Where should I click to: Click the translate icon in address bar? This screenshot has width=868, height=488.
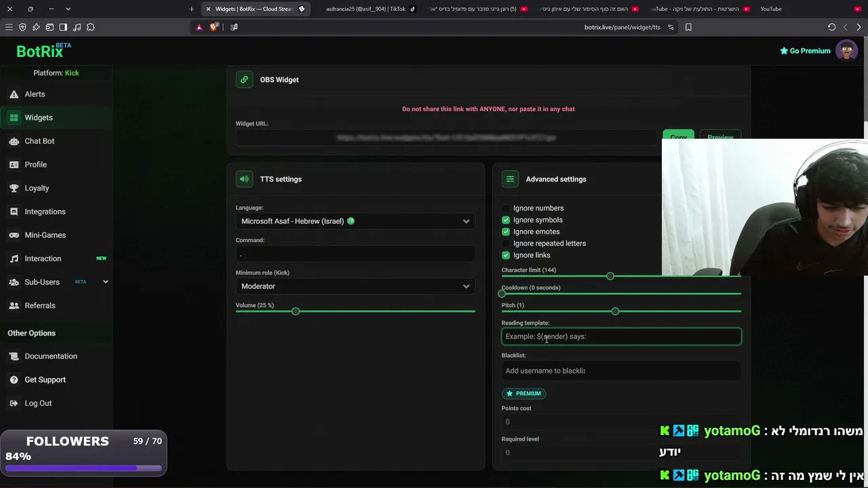coord(234,27)
